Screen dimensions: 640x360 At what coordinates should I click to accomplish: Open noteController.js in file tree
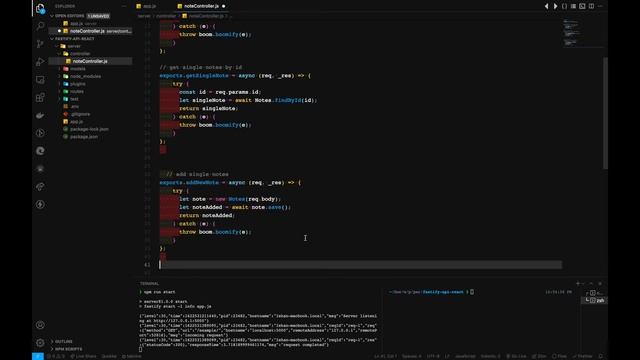tap(90, 61)
